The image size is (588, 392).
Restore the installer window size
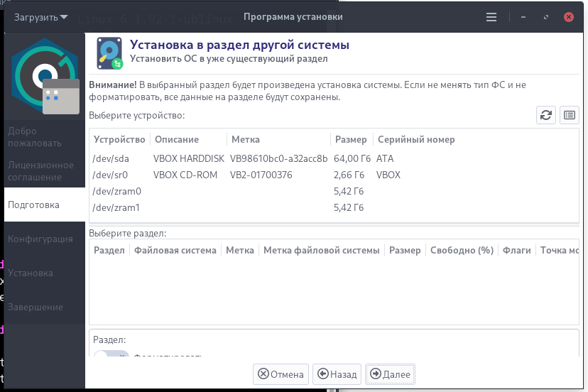click(x=546, y=17)
